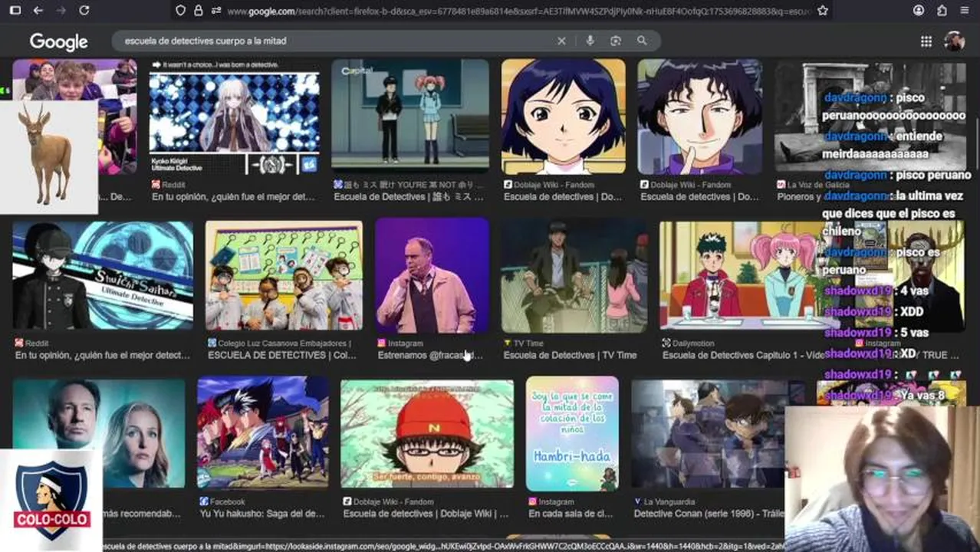Open the man in pink jacket image

[x=432, y=275]
